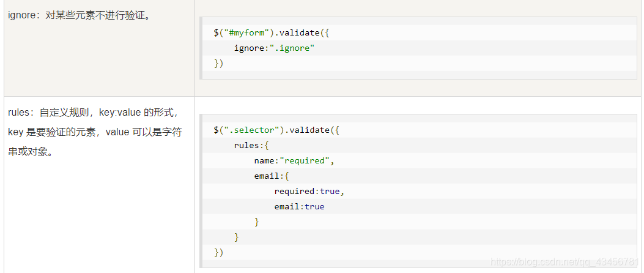This screenshot has height=273, width=644.
Task: Click the 'email:true' code line
Action: click(x=300, y=207)
